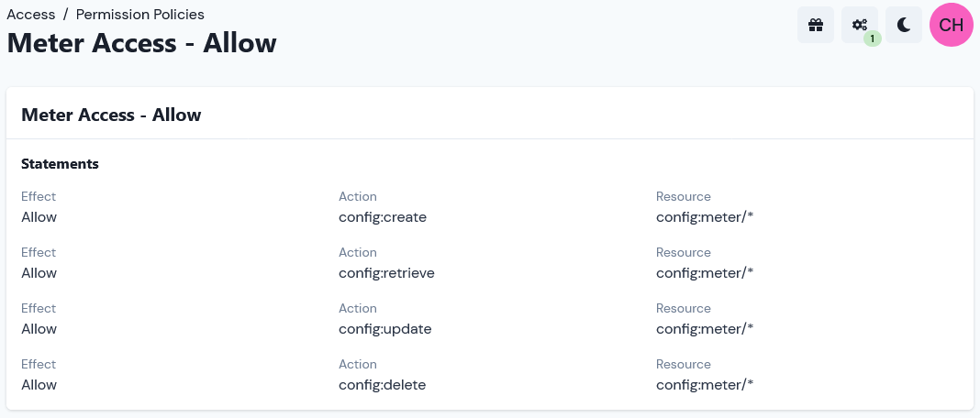Viewport: 980px width, 418px height.
Task: Select the config:create action text
Action: pyautogui.click(x=383, y=217)
